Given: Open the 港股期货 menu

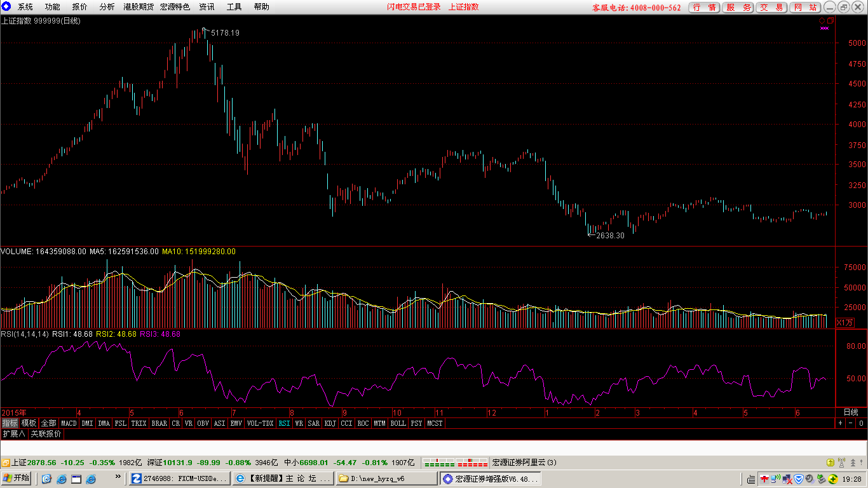Looking at the screenshot, I should click(138, 7).
